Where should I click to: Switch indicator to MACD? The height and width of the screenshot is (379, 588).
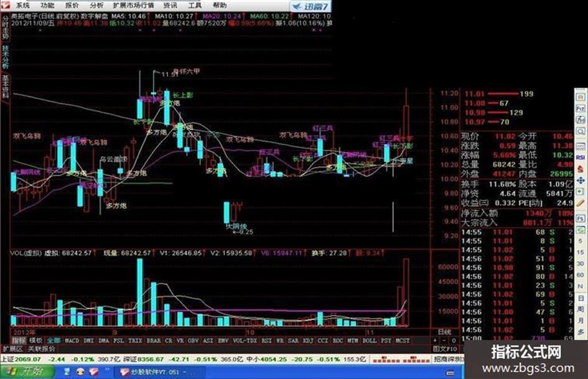click(x=72, y=340)
